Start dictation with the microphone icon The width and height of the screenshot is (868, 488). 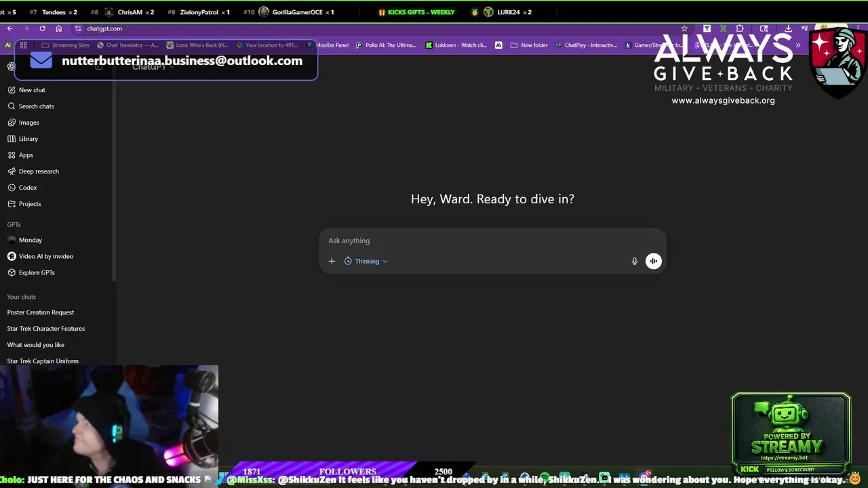[x=635, y=261]
